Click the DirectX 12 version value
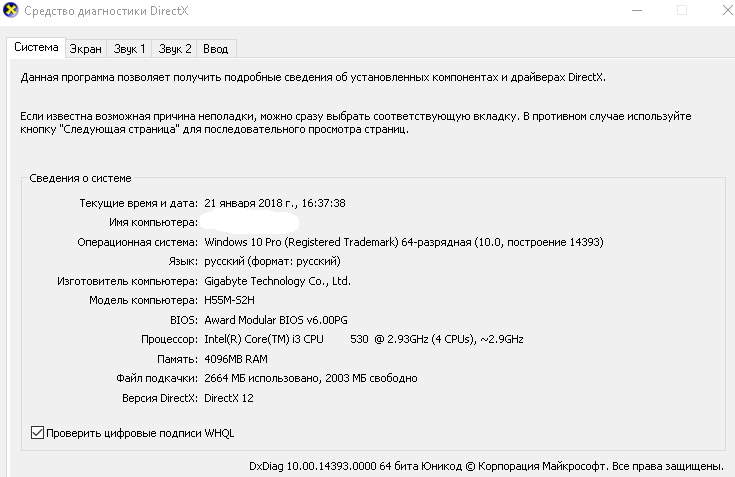Viewport: 735px width, 477px height. point(229,398)
